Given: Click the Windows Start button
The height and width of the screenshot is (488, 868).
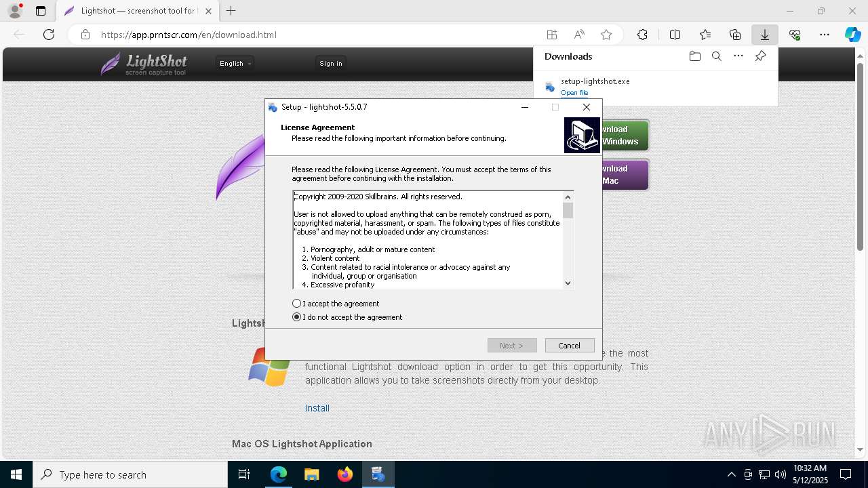Looking at the screenshot, I should (16, 474).
